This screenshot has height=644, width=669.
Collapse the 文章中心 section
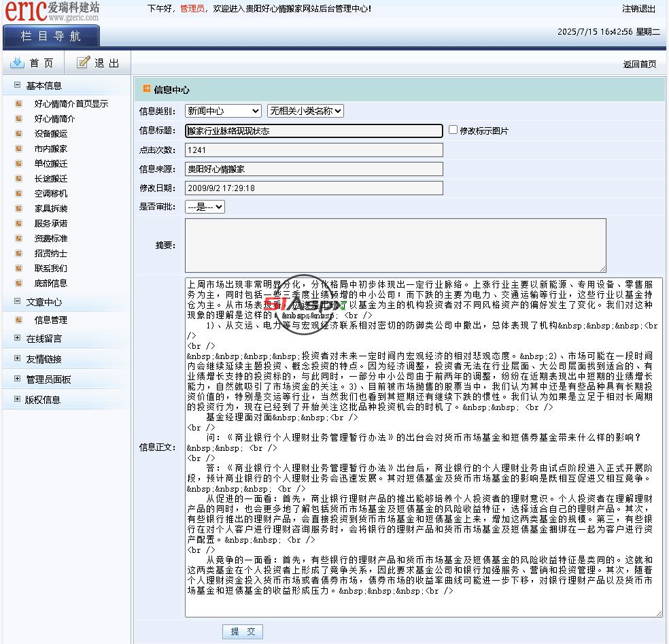click(17, 301)
